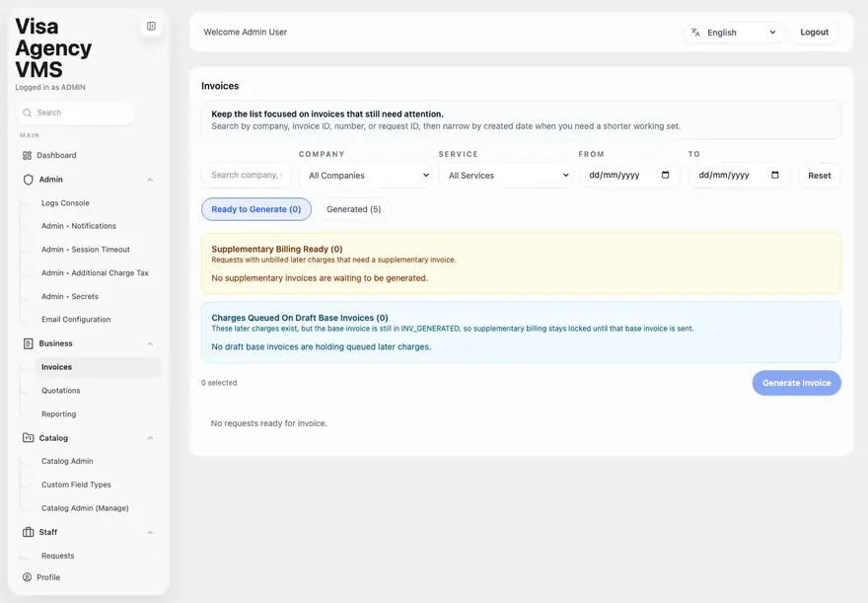This screenshot has height=603, width=868.
Task: Open the To date calendar picker icon
Action: coord(775,175)
